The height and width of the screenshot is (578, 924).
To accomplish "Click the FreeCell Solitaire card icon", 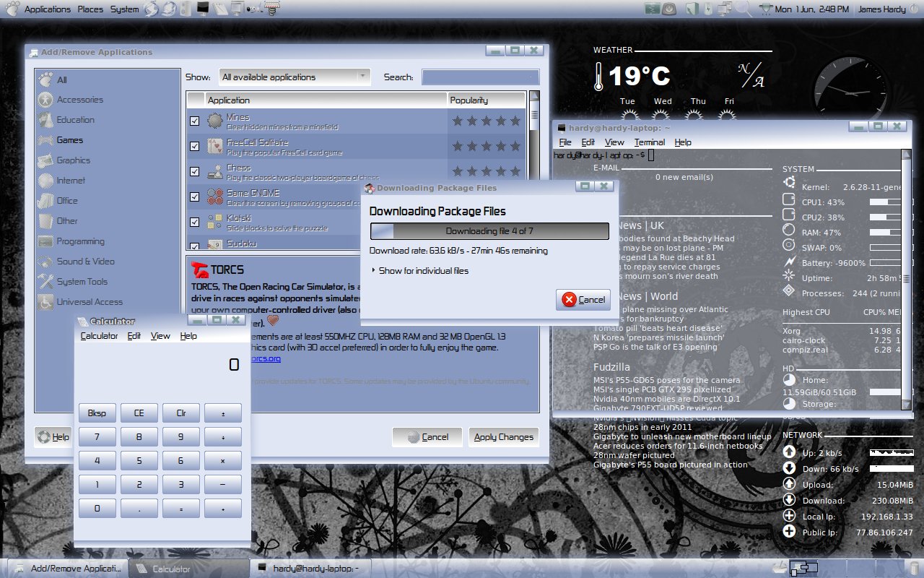I will pyautogui.click(x=215, y=146).
